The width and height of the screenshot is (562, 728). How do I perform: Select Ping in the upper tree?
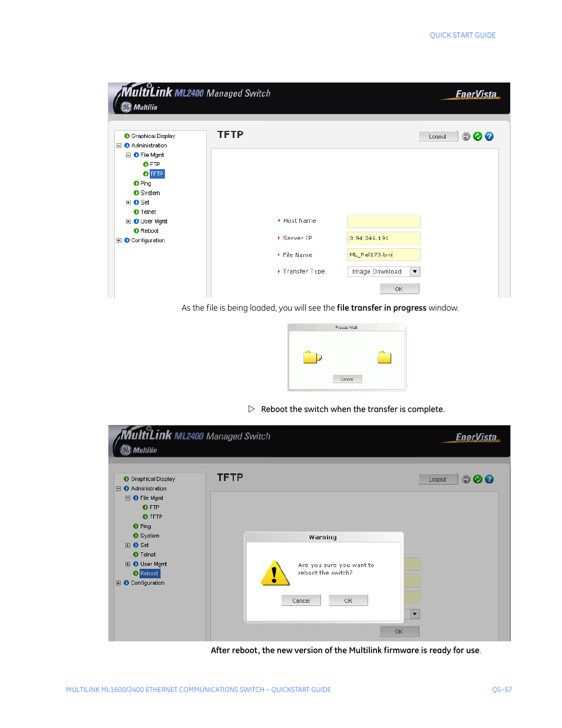click(x=146, y=183)
